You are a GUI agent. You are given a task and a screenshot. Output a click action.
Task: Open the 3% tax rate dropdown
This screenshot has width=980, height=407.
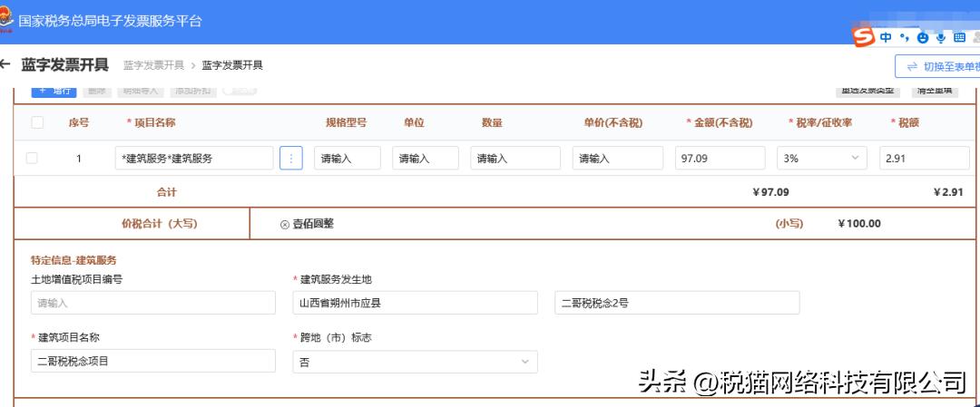822,158
